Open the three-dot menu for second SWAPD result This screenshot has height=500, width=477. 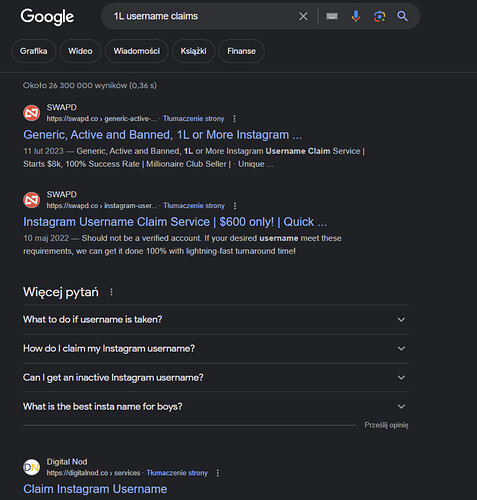coord(235,206)
